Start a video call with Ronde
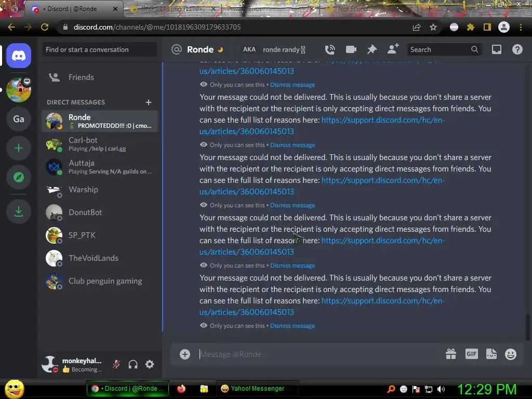532x399 pixels. pos(351,49)
